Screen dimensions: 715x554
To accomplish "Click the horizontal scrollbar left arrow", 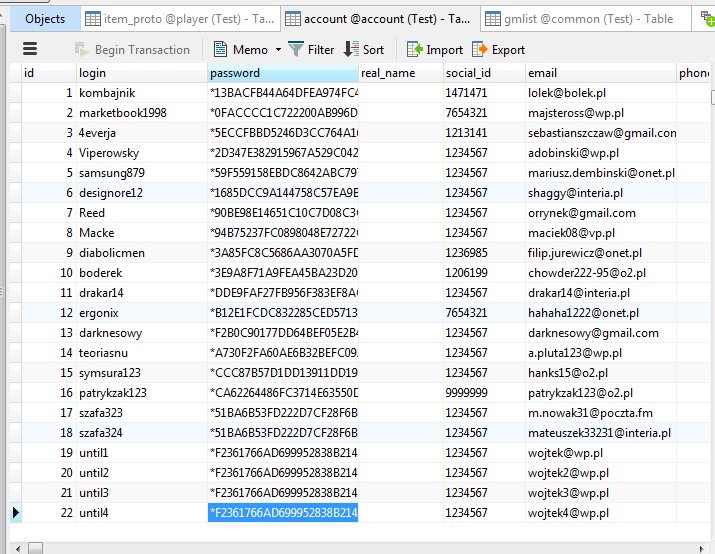I will tap(17, 549).
